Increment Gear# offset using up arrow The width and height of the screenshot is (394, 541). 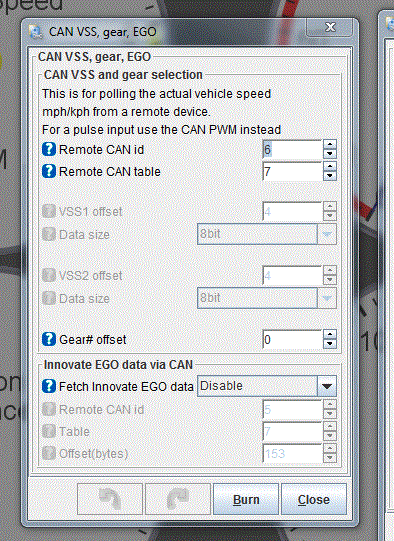coord(330,334)
